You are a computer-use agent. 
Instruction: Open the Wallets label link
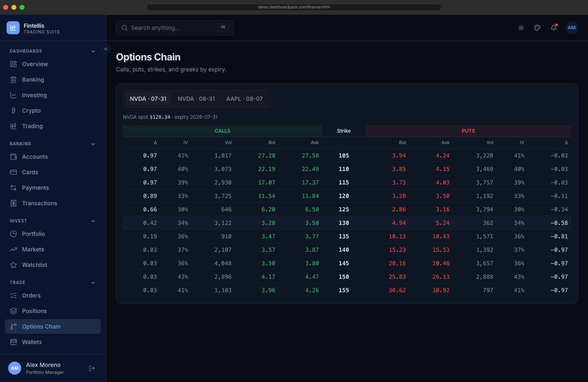[x=32, y=342]
